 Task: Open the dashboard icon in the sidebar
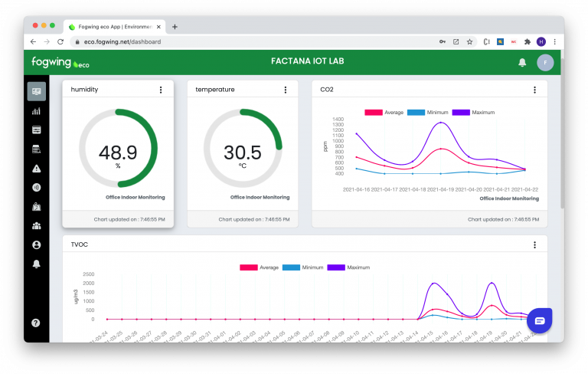coord(36,91)
